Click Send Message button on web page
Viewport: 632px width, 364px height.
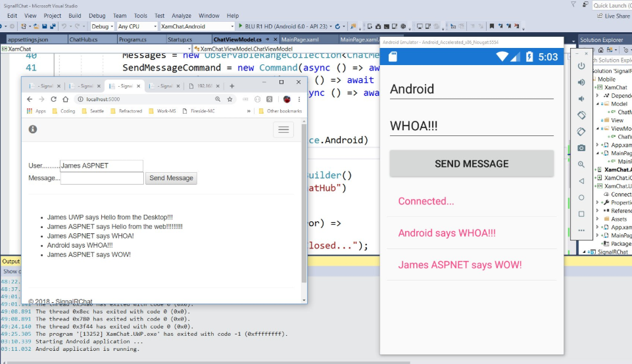coord(171,178)
